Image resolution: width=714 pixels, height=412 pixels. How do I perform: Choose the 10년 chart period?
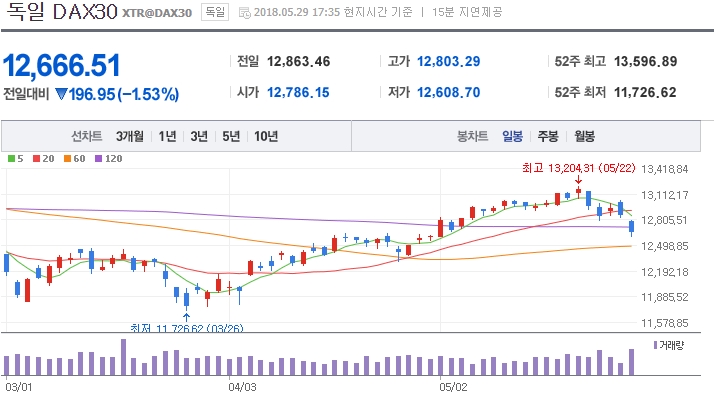266,136
